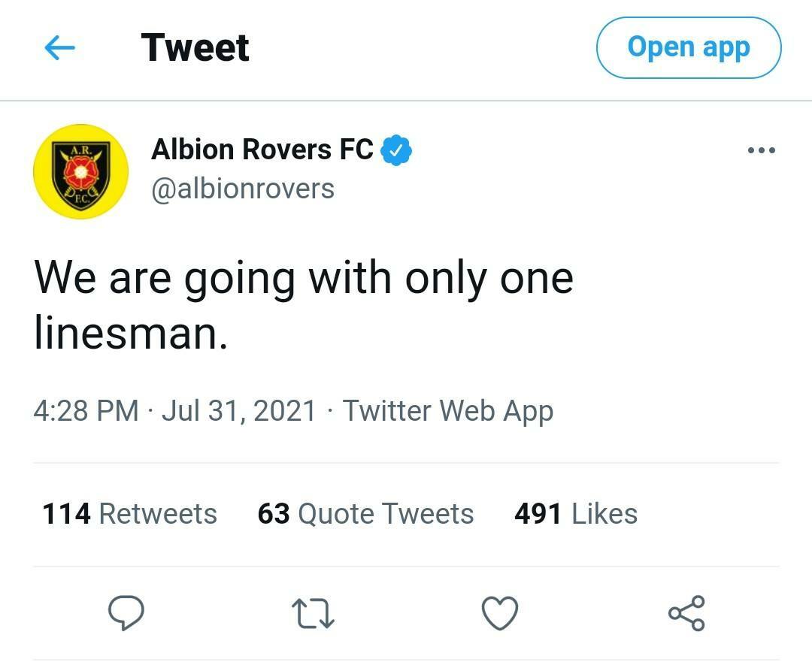Click the Jul 31, 2021 date

point(239,411)
